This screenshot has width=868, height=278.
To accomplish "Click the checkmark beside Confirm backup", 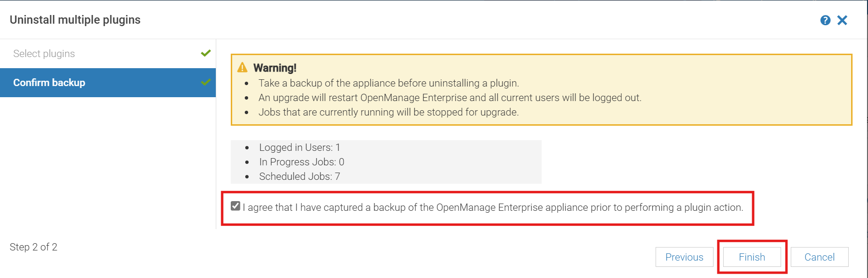I will (x=206, y=82).
